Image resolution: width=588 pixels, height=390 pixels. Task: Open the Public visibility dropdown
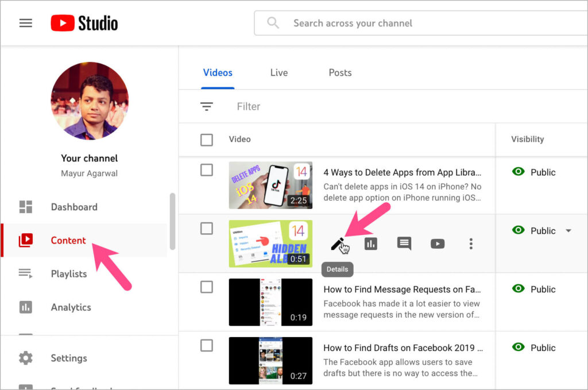point(568,230)
